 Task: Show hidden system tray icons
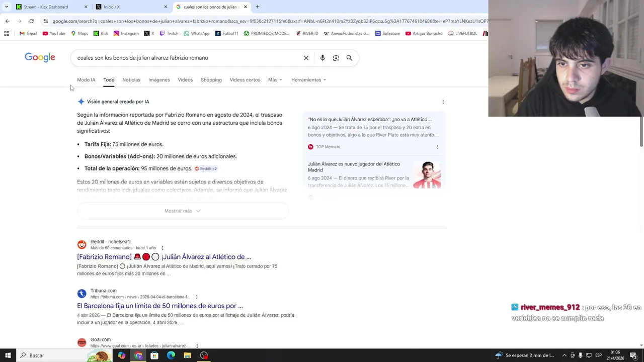tap(564, 355)
